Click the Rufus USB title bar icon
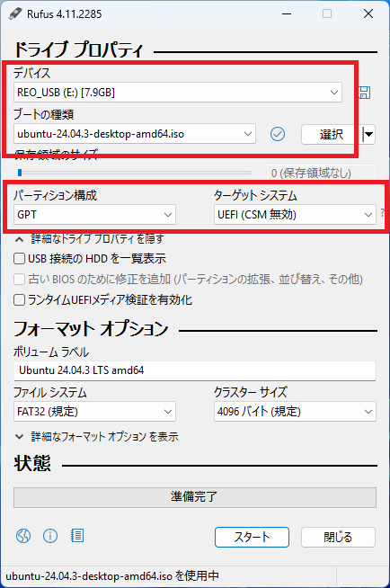The height and width of the screenshot is (588, 390). pyautogui.click(x=15, y=13)
